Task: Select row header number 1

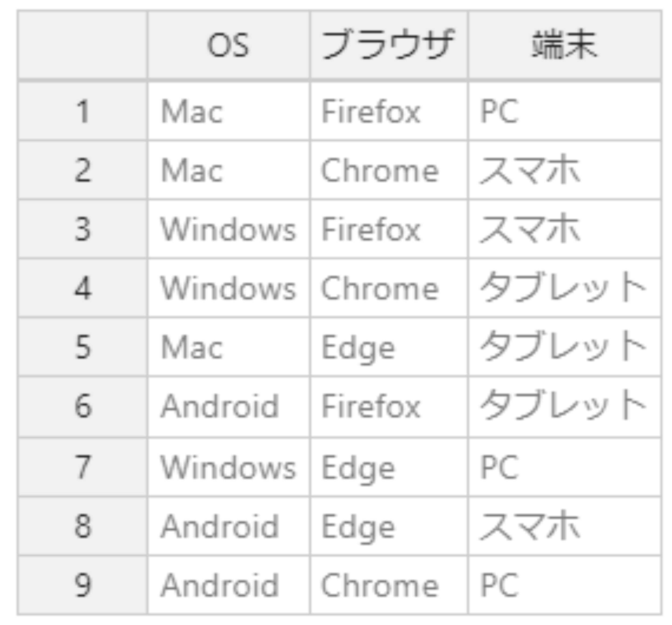Action: (x=82, y=111)
